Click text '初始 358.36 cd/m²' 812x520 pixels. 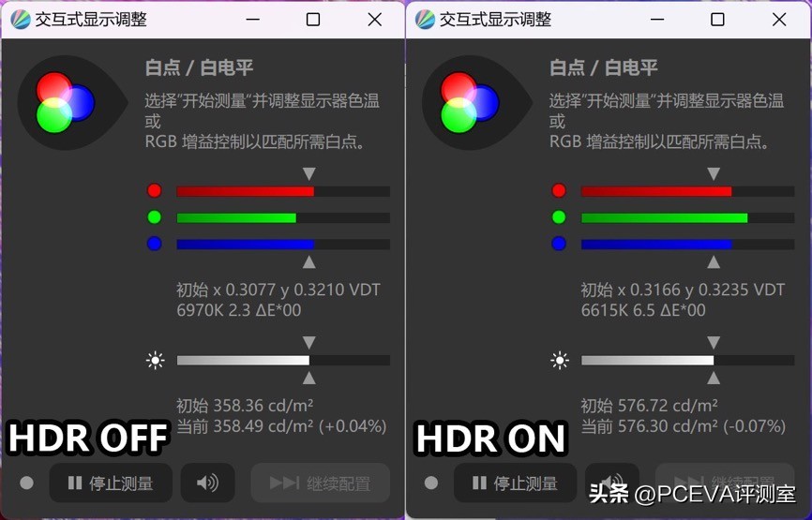click(245, 405)
